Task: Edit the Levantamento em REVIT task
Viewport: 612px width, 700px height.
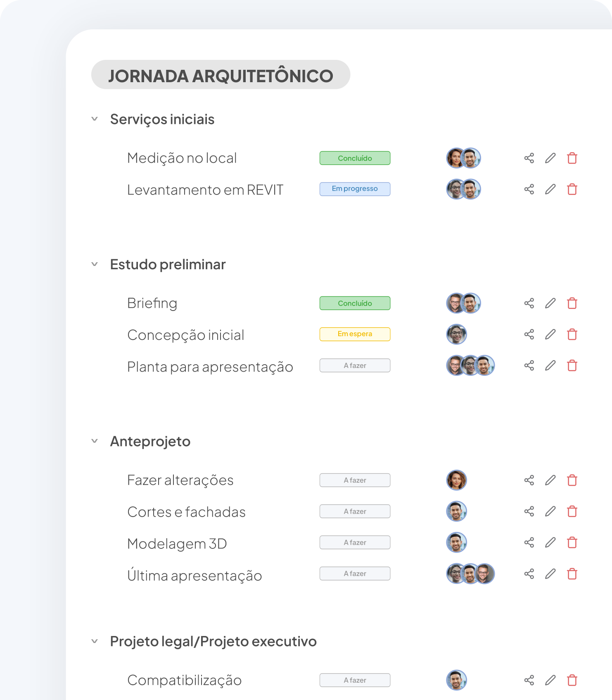Action: (550, 190)
